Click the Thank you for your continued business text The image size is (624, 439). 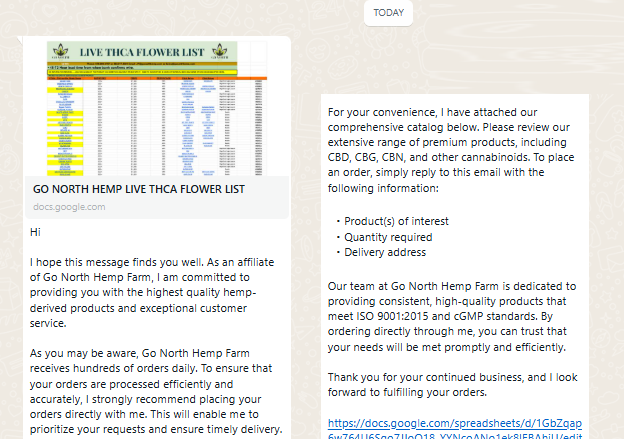pyautogui.click(x=452, y=384)
